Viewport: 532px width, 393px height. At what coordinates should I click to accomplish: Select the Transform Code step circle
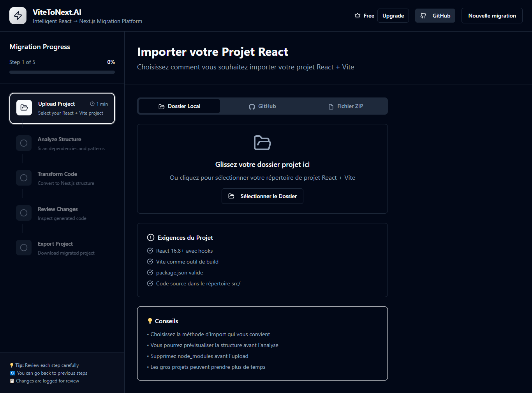pos(24,178)
